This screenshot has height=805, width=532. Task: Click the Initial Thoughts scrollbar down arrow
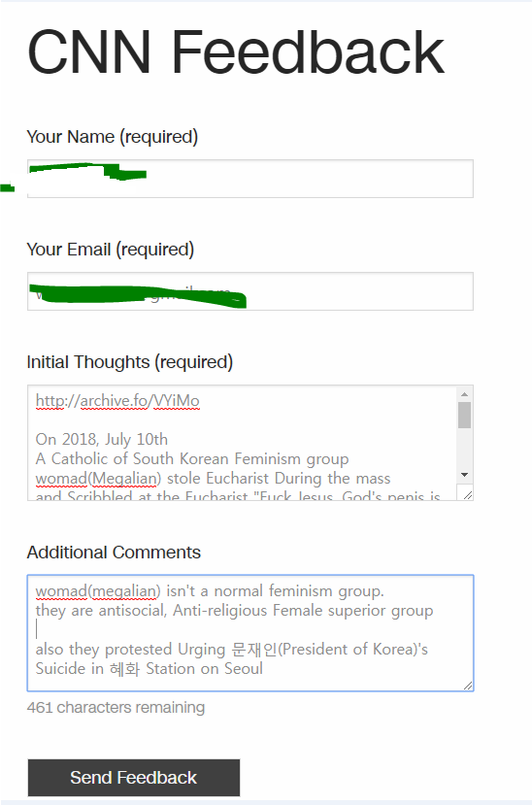tap(464, 475)
